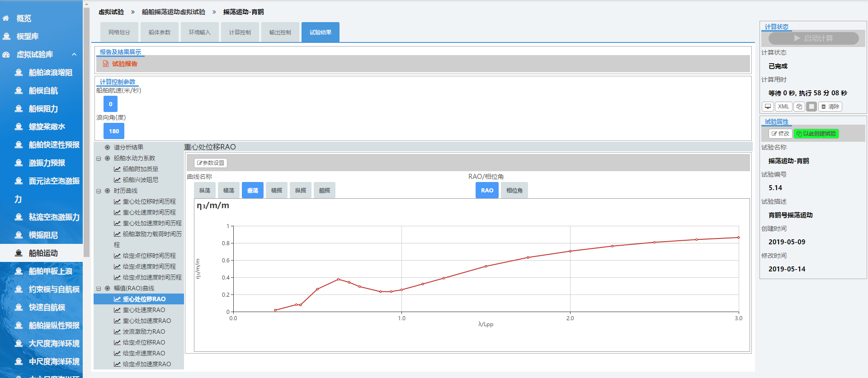Click the gray stop square icon
The image size is (868, 378).
click(811, 107)
